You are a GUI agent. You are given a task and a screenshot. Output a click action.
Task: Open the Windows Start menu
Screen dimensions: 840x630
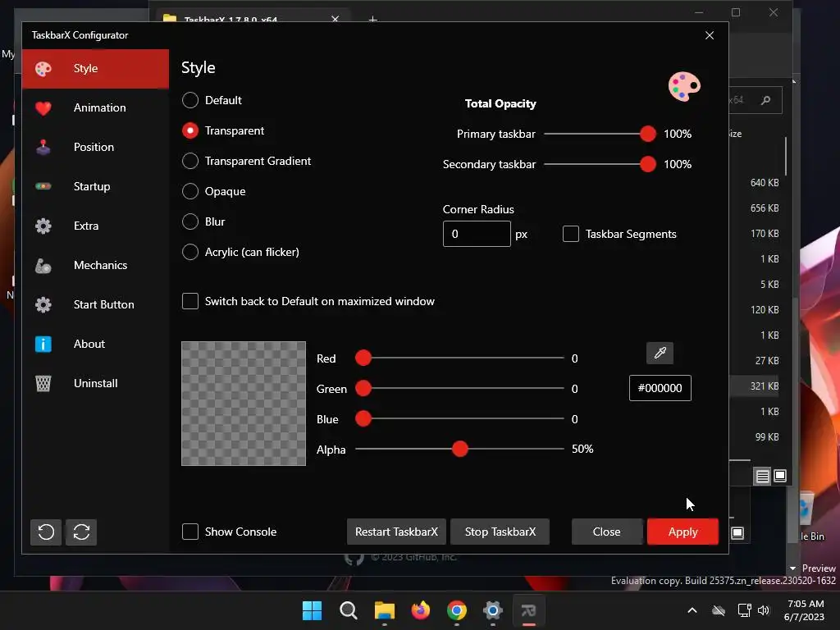312,610
